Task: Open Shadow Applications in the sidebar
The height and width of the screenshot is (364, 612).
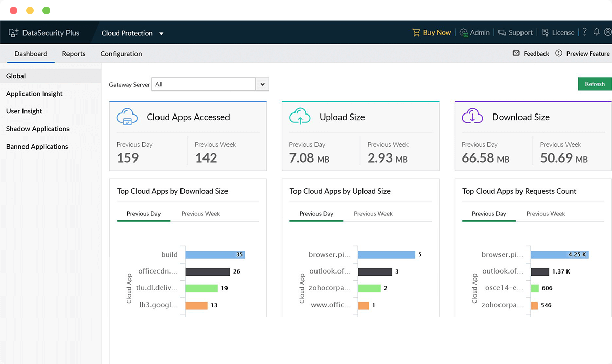Action: (38, 129)
